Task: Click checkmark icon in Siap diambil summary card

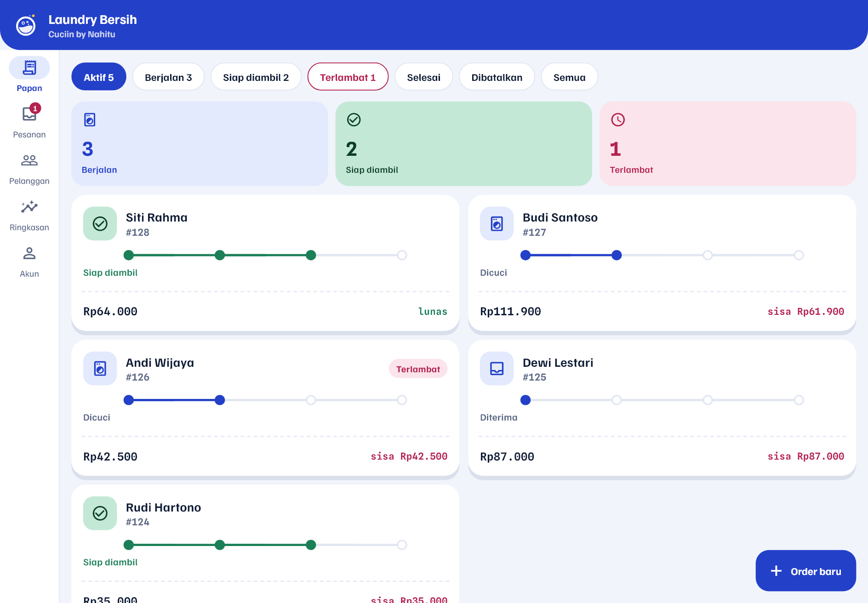Action: point(354,119)
